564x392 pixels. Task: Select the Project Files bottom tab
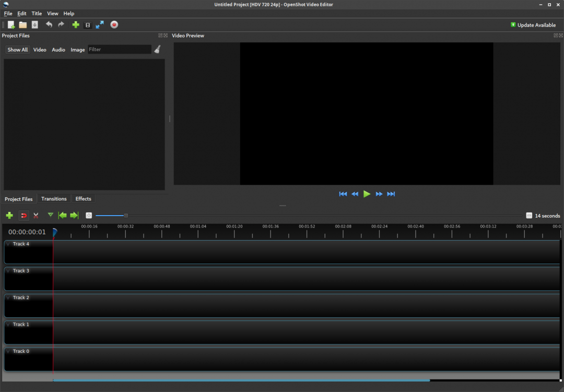coord(19,199)
